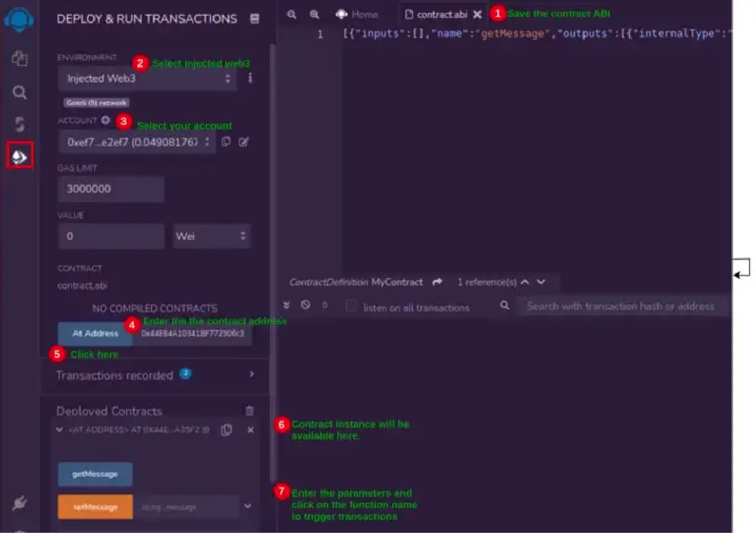This screenshot has width=756, height=533.
Task: Select the Deploy & Run sidebar icon
Action: coord(20,156)
